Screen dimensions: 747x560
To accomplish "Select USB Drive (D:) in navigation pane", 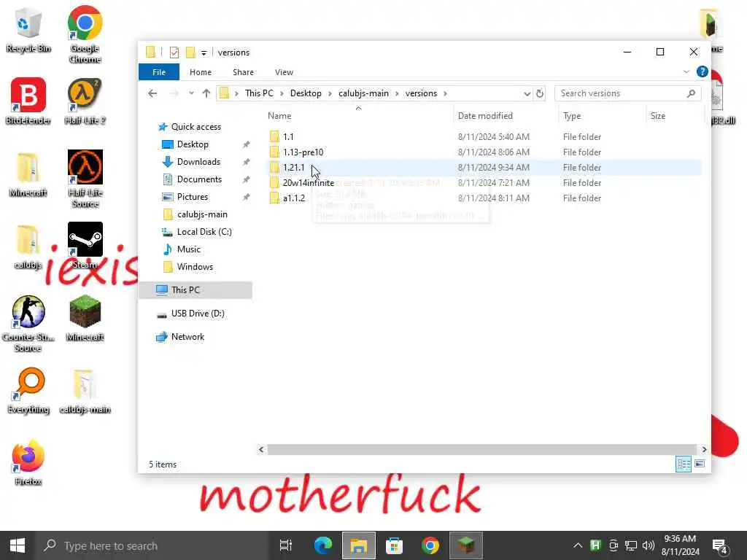I will click(x=198, y=314).
